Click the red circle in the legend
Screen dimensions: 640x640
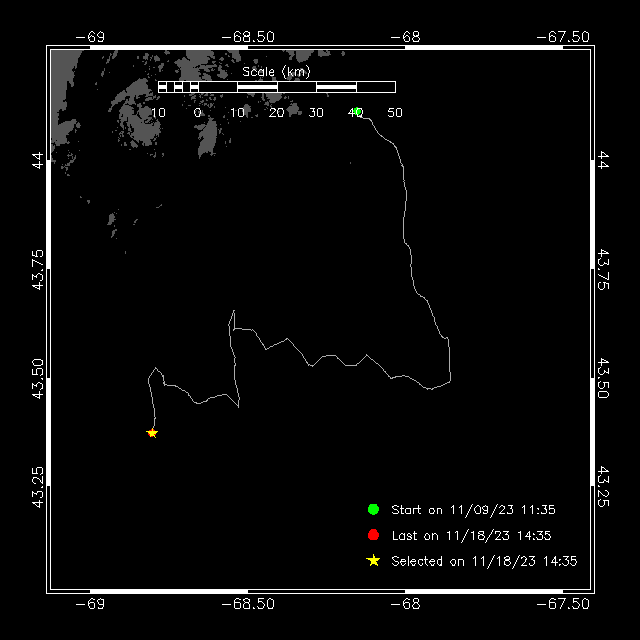coord(373,535)
